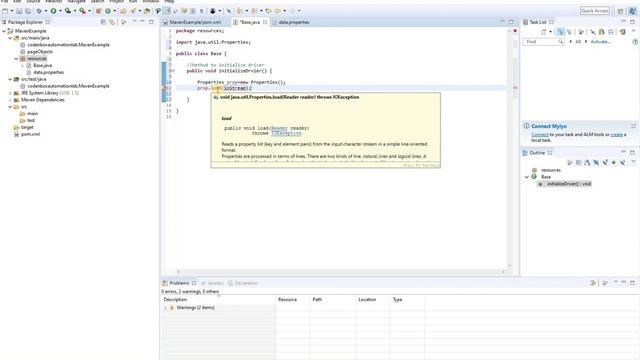Collapse the resources package node
The width and height of the screenshot is (640, 360).
16,59
